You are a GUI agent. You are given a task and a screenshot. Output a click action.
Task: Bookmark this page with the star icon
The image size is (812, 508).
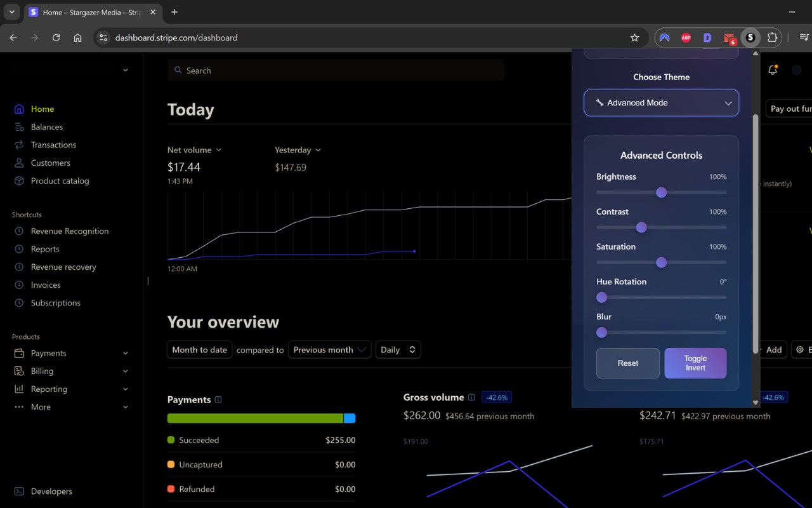634,37
